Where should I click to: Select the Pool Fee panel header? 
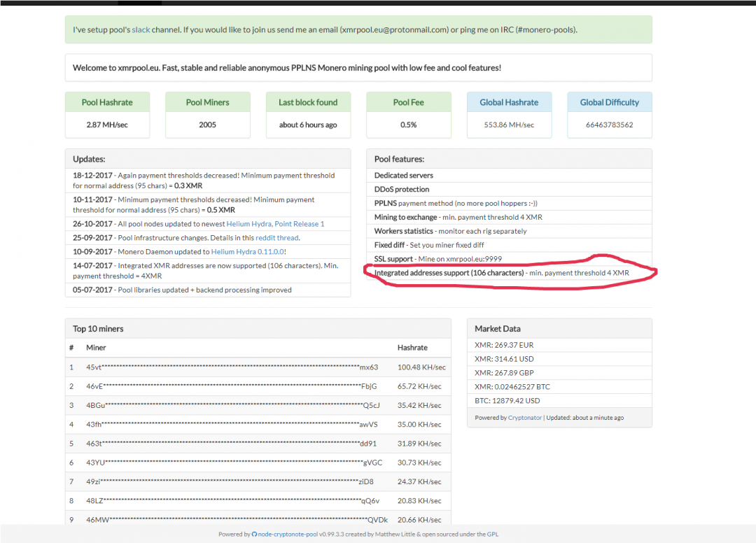(408, 102)
